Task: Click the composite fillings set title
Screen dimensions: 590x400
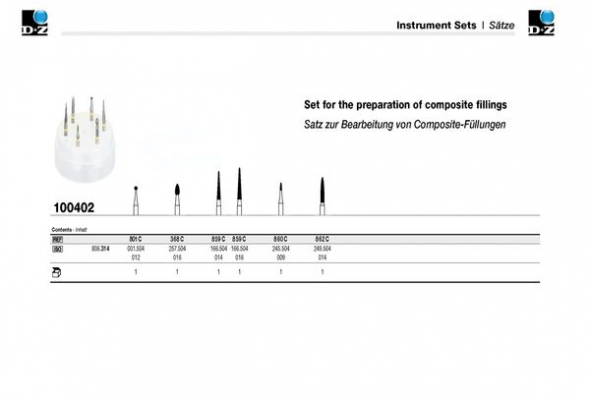Action: point(405,105)
